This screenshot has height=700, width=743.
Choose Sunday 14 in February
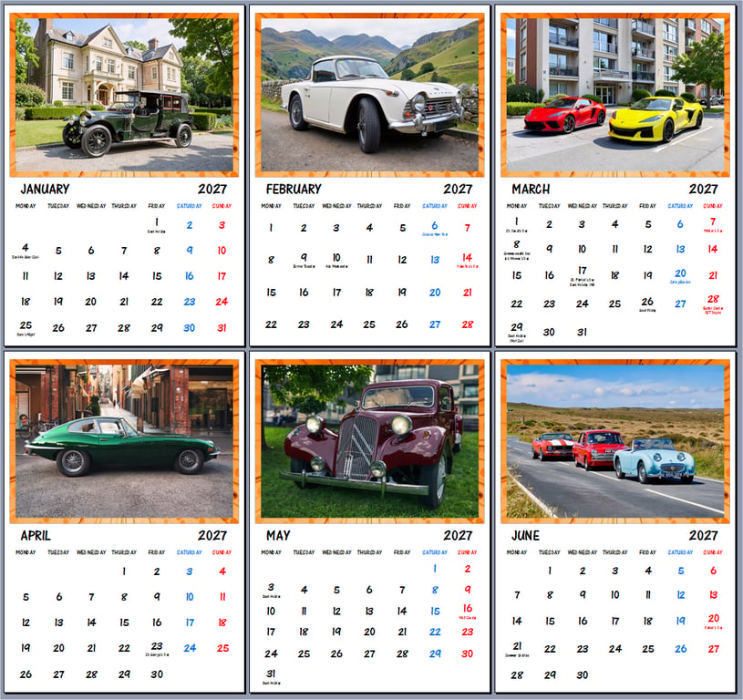tap(467, 258)
